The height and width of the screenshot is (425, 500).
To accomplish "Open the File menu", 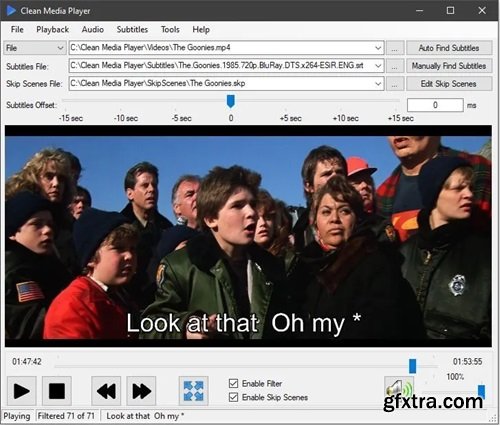I will pos(17,30).
